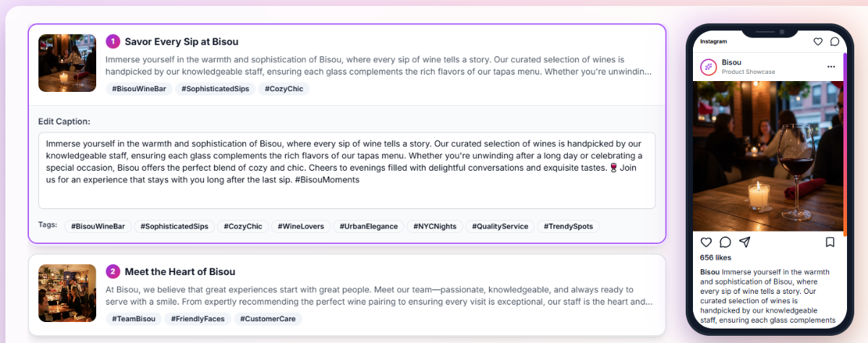Image resolution: width=868 pixels, height=343 pixels.
Task: Toggle the #QualityService tag
Action: coord(500,226)
